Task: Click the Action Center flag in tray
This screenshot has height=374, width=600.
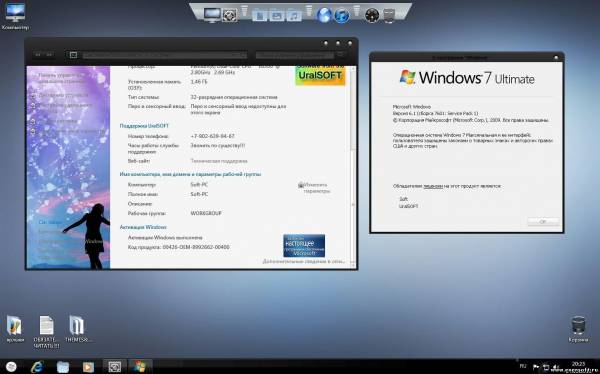Action: [536, 367]
